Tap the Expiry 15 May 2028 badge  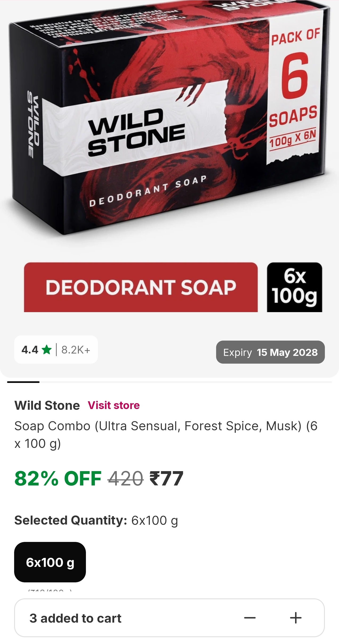(x=270, y=352)
